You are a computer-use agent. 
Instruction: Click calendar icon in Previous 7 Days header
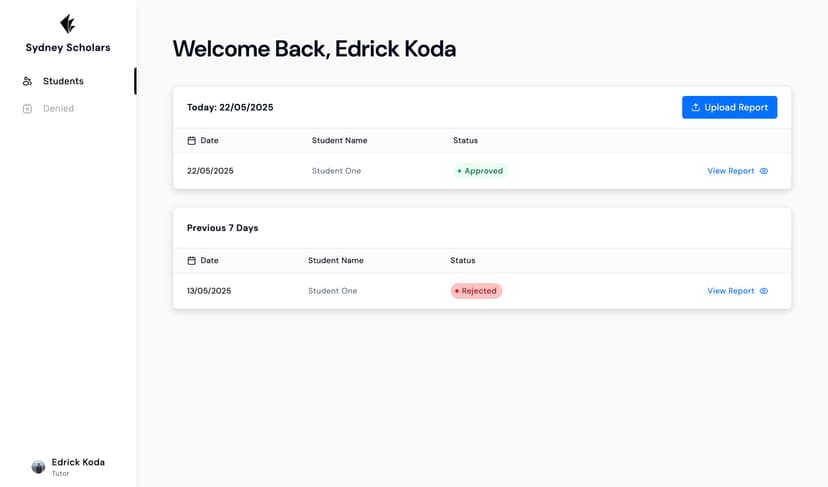192,260
